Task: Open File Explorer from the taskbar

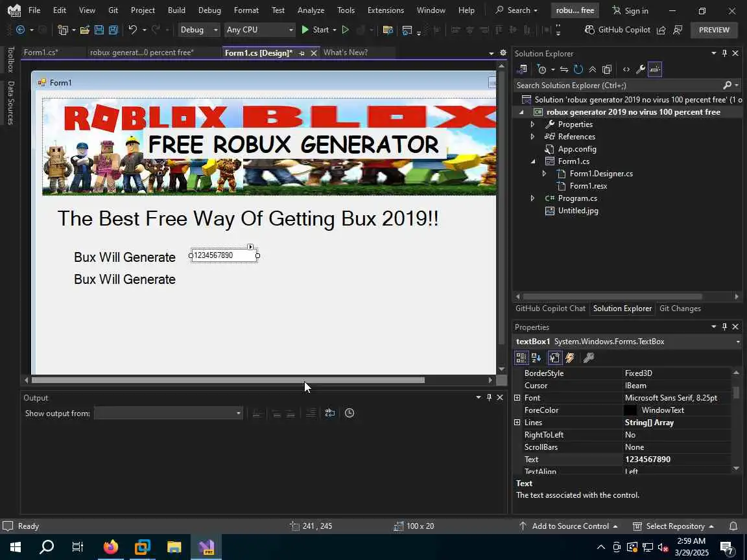Action: pyautogui.click(x=174, y=546)
